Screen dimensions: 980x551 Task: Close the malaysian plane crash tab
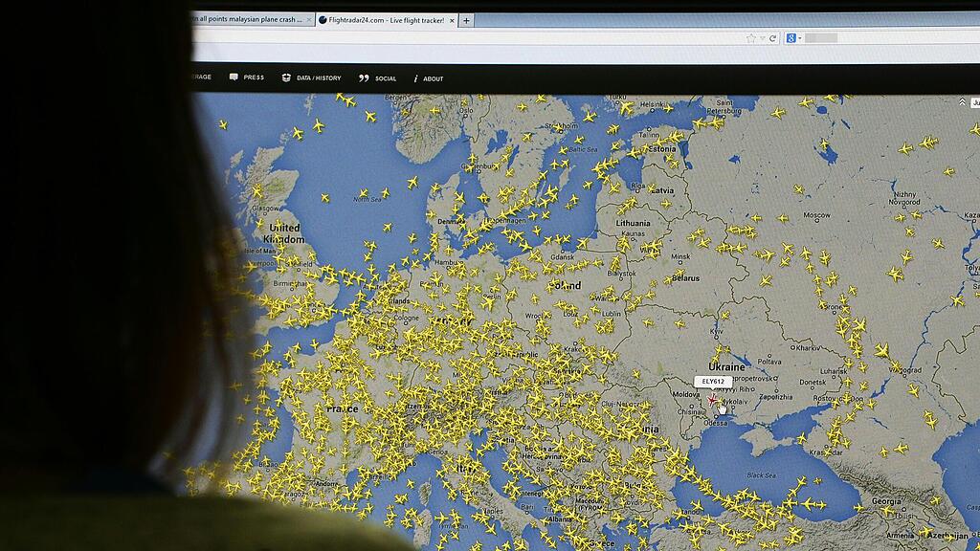[309, 20]
